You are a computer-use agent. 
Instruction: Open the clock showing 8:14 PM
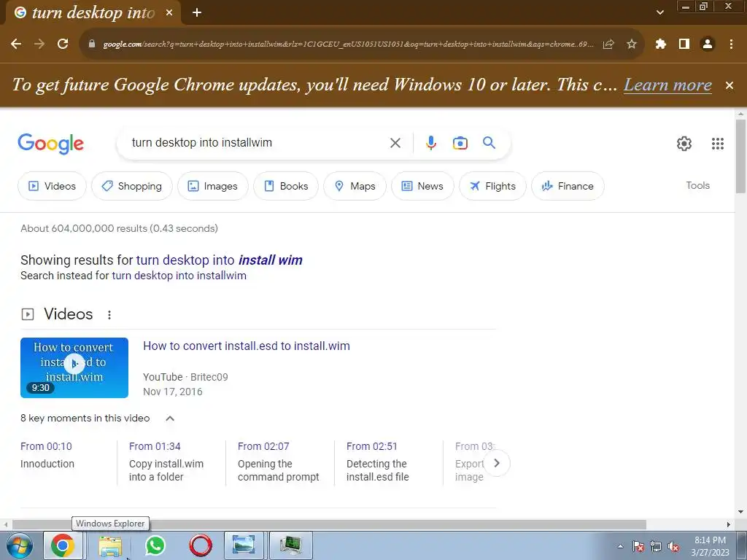coord(710,546)
